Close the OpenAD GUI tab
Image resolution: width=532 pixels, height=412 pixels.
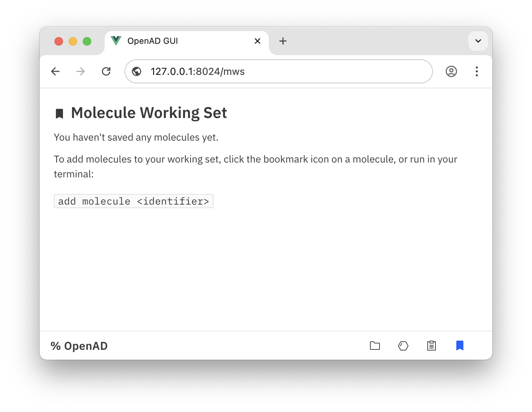257,41
